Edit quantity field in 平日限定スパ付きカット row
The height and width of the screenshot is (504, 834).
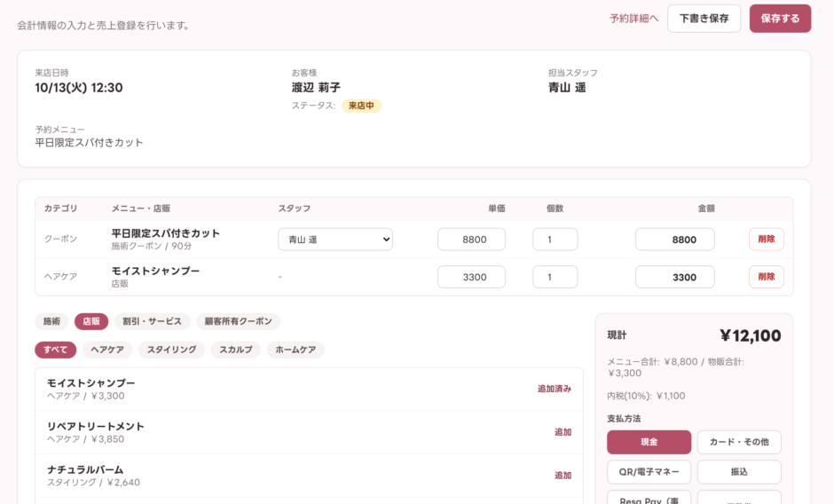pyautogui.click(x=555, y=240)
